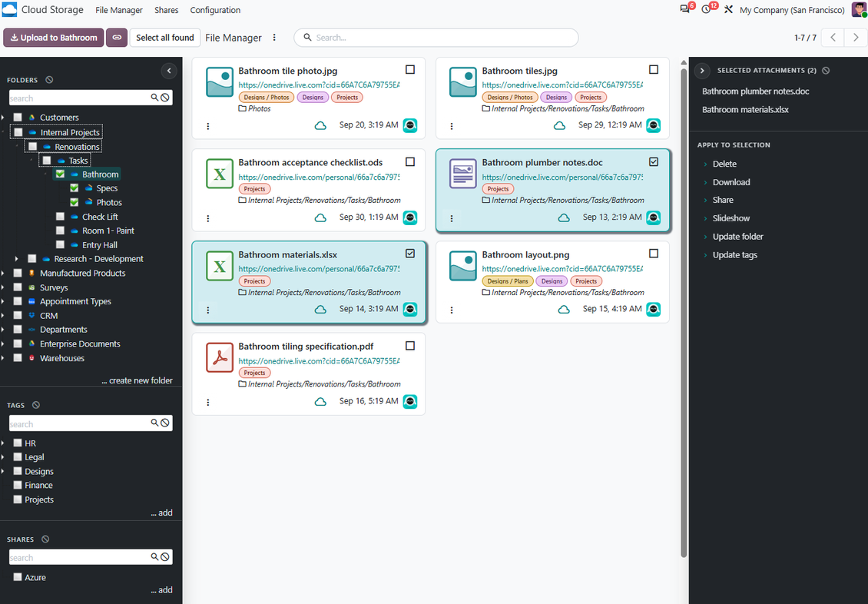This screenshot has height=604, width=868.
Task: Clear the Shares filter icon
Action: pyautogui.click(x=45, y=539)
